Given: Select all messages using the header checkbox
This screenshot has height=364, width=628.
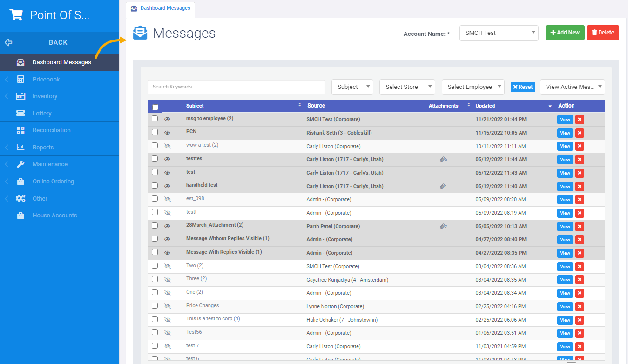Looking at the screenshot, I should point(155,107).
